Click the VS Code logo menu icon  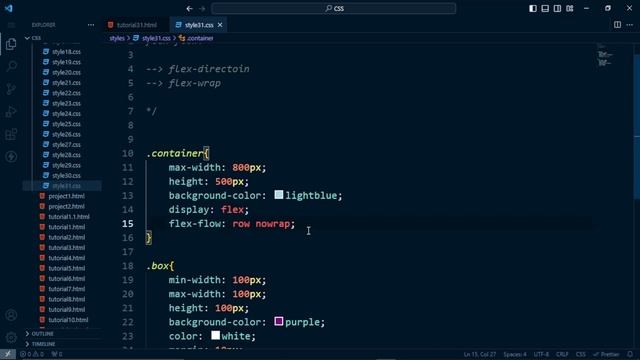9,8
